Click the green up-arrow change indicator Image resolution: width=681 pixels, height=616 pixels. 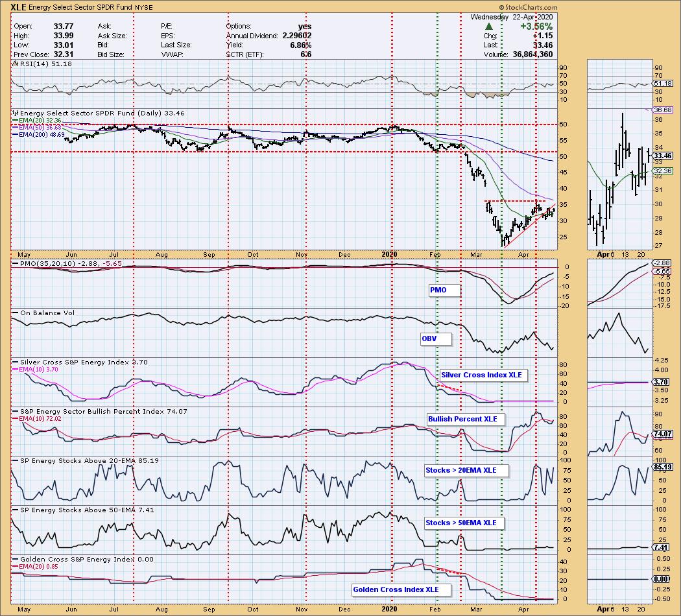(488, 27)
